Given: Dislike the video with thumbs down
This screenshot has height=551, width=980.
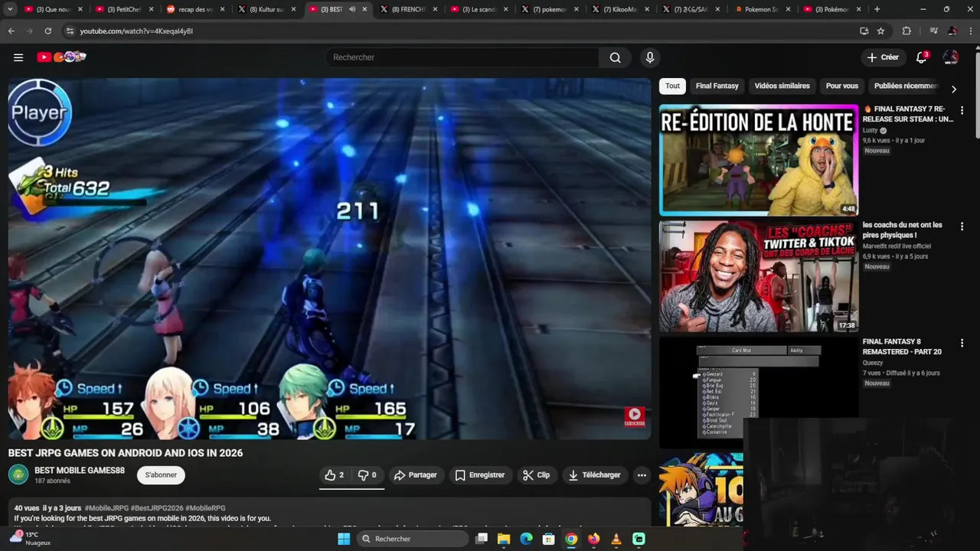Looking at the screenshot, I should (367, 475).
